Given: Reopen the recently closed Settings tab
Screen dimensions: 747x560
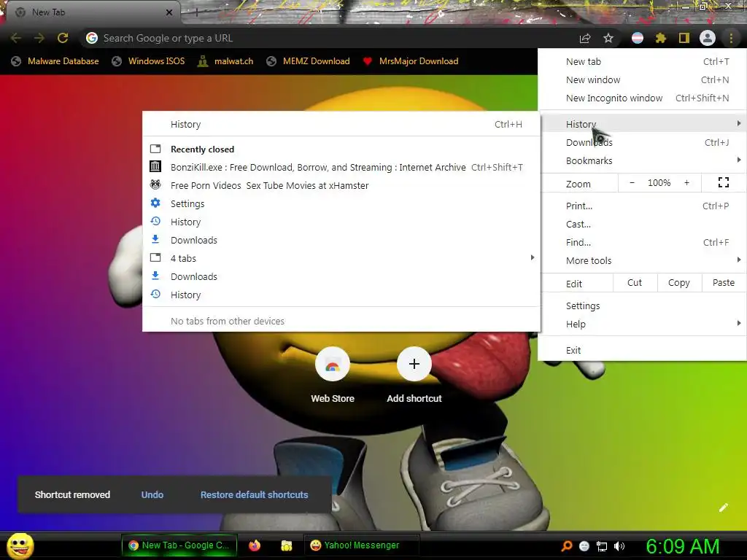Looking at the screenshot, I should tap(341, 204).
